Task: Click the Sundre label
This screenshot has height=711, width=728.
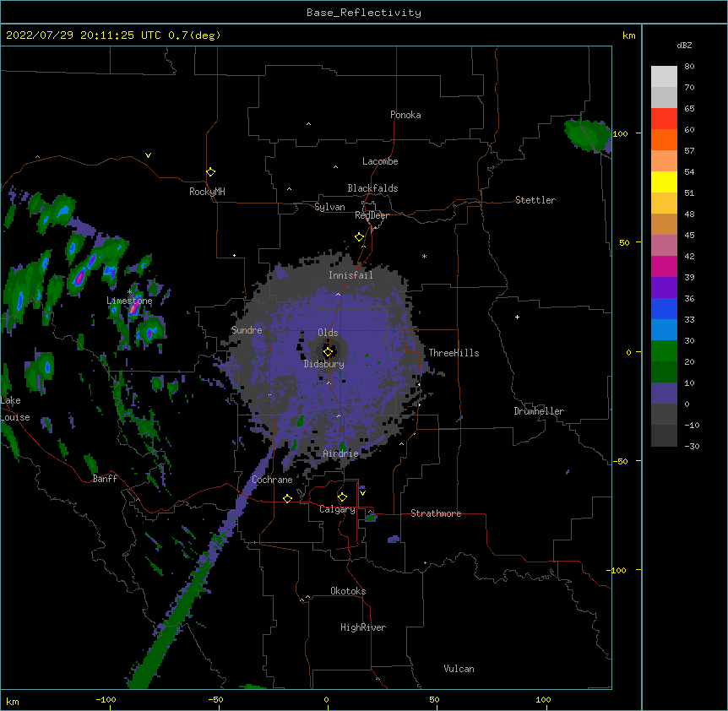Action: point(247,330)
